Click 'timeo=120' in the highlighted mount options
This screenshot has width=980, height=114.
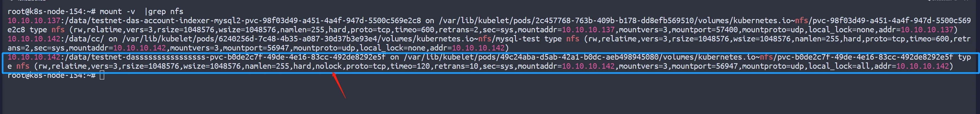(410, 66)
